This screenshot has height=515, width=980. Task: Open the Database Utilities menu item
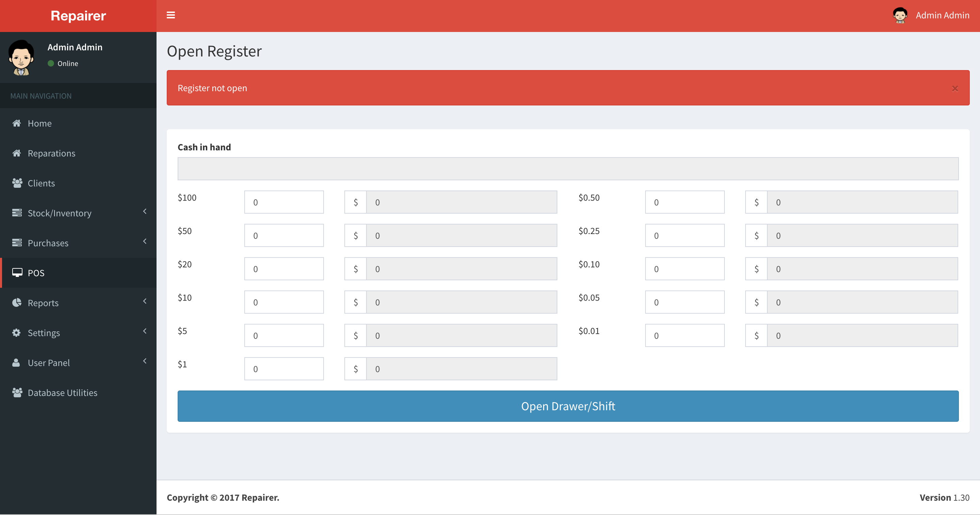pos(78,393)
